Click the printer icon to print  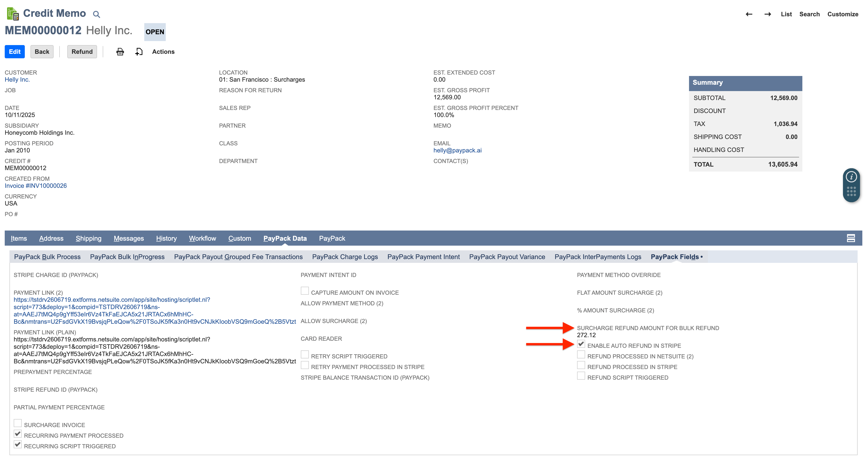click(x=120, y=51)
